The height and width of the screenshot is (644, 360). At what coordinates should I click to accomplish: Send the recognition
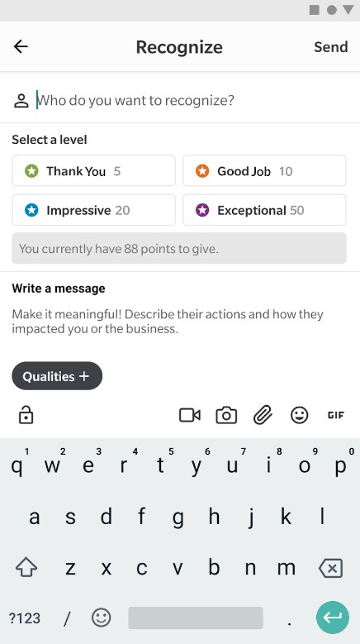[331, 47]
